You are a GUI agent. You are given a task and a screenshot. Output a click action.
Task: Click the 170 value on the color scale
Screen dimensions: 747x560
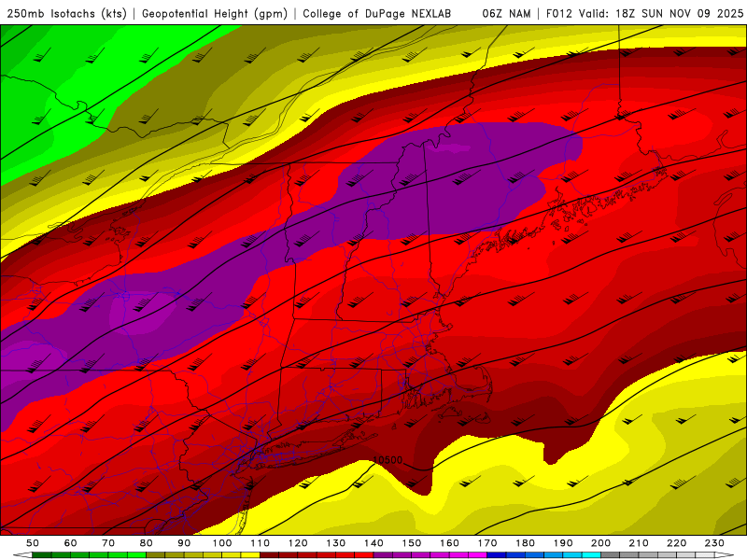click(487, 543)
